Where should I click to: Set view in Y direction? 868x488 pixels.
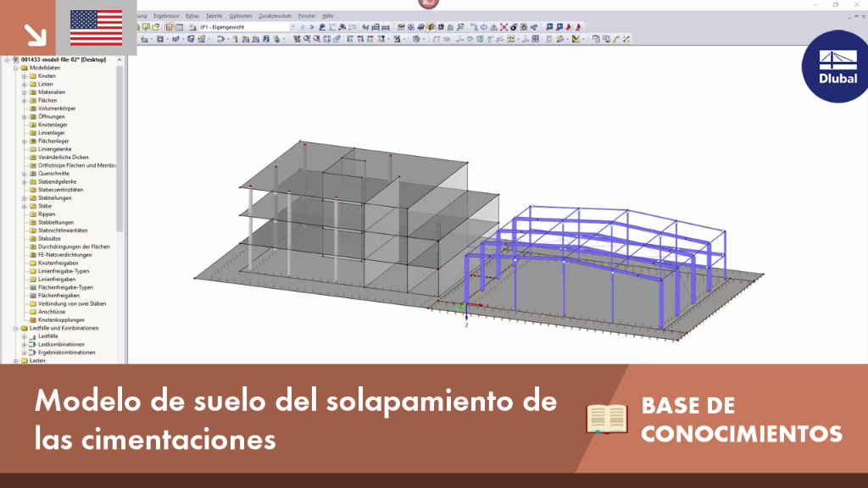pyautogui.click(x=360, y=39)
